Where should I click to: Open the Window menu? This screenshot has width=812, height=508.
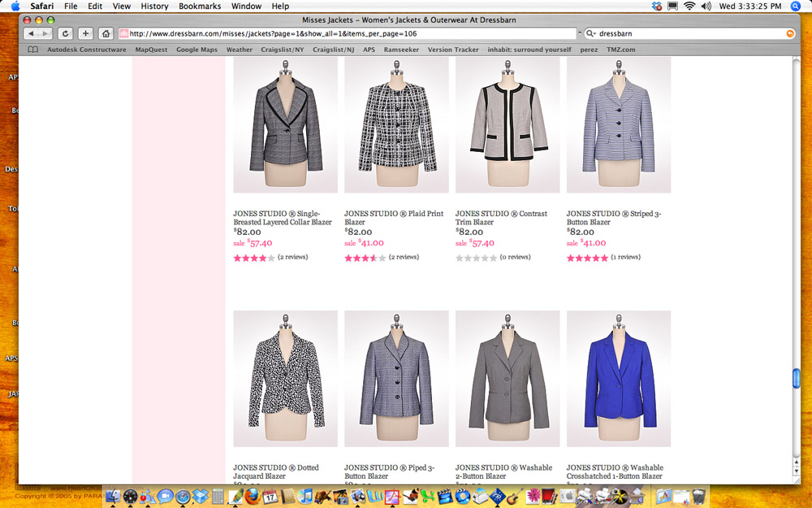coord(246,7)
